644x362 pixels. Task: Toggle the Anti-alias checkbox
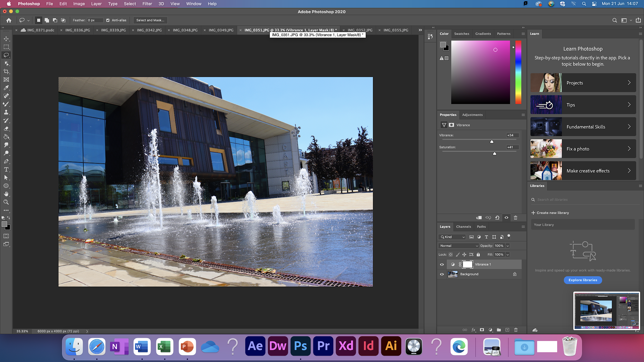click(x=108, y=20)
